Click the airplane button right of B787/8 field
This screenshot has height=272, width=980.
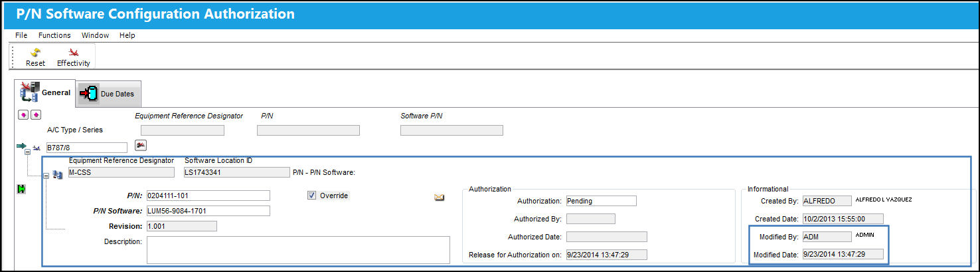coord(141,145)
